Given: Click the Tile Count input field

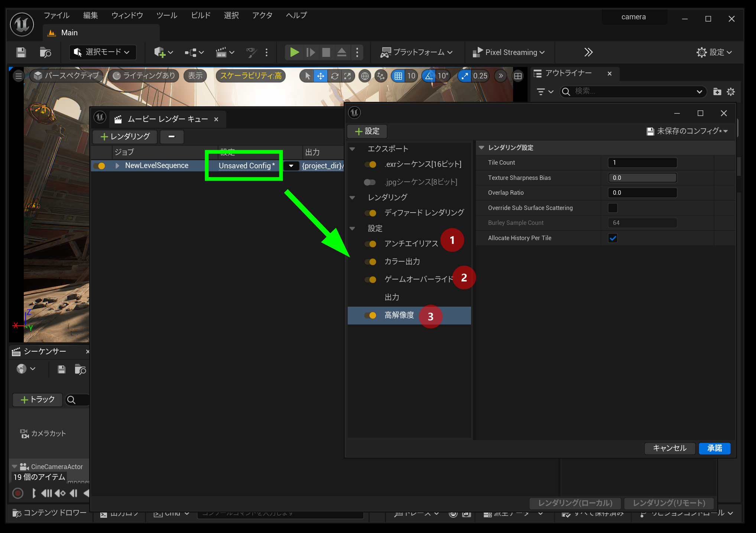Looking at the screenshot, I should pyautogui.click(x=642, y=162).
